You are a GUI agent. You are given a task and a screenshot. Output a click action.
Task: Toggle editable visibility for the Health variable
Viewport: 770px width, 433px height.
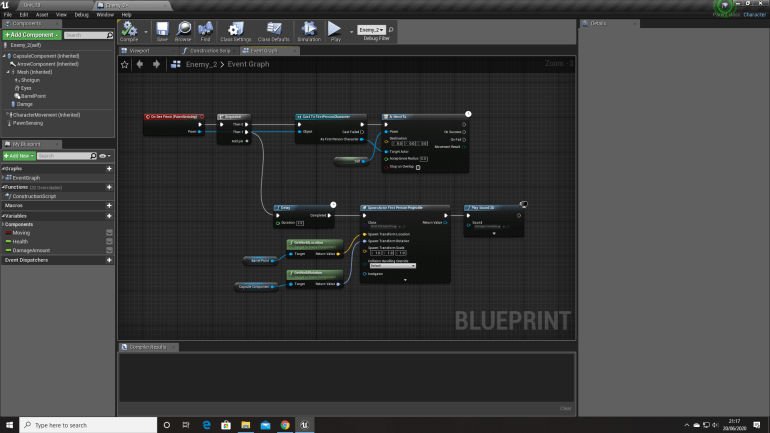[110, 242]
